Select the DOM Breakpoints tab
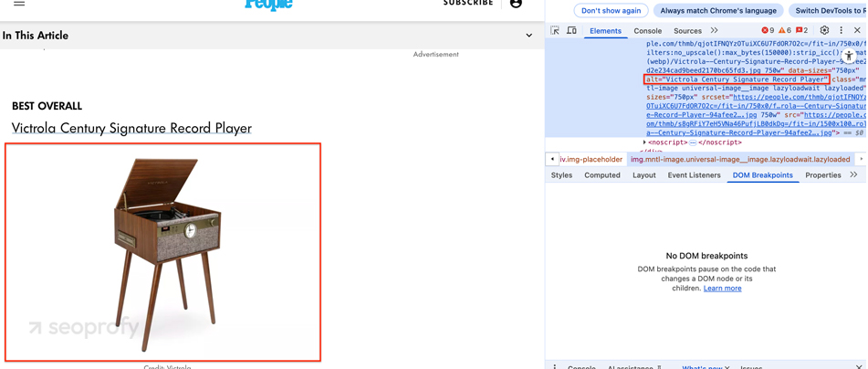868x369 pixels. [x=763, y=175]
